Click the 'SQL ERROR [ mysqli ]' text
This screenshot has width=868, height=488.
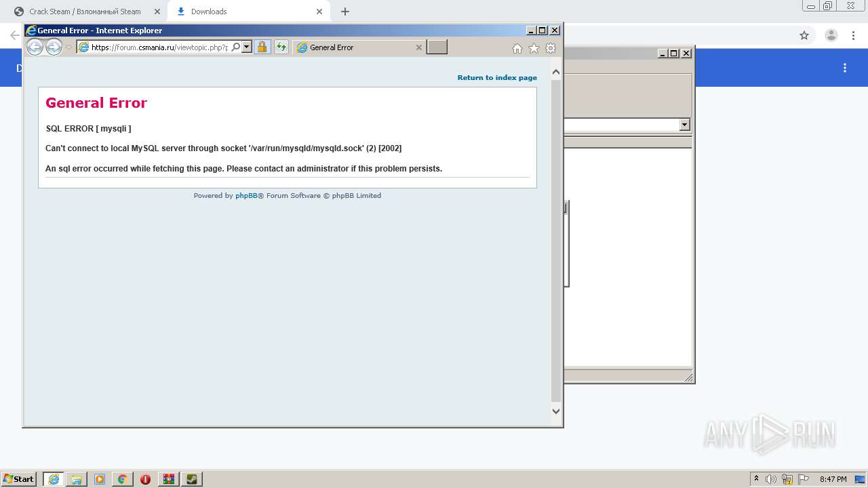pyautogui.click(x=88, y=129)
